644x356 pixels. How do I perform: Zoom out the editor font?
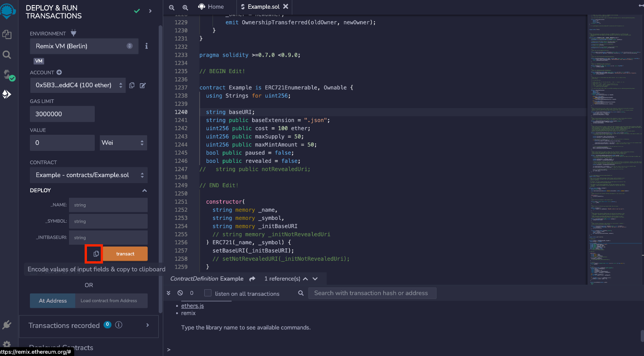click(172, 7)
